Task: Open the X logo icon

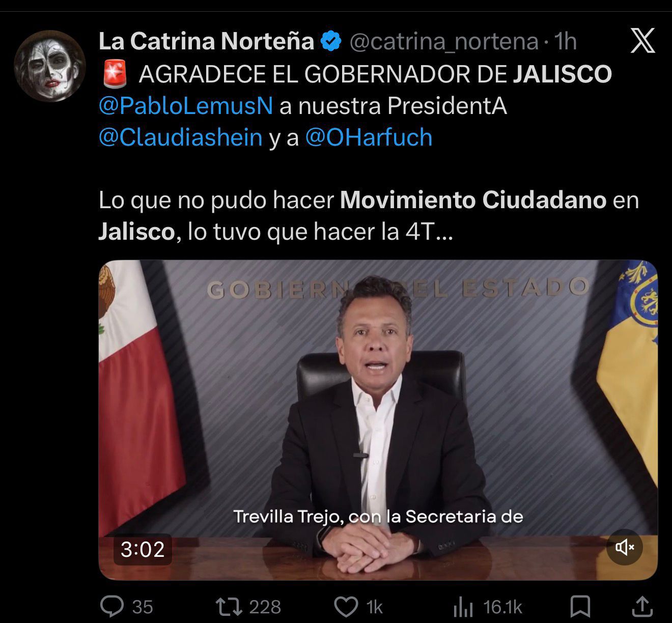Action: tap(642, 41)
